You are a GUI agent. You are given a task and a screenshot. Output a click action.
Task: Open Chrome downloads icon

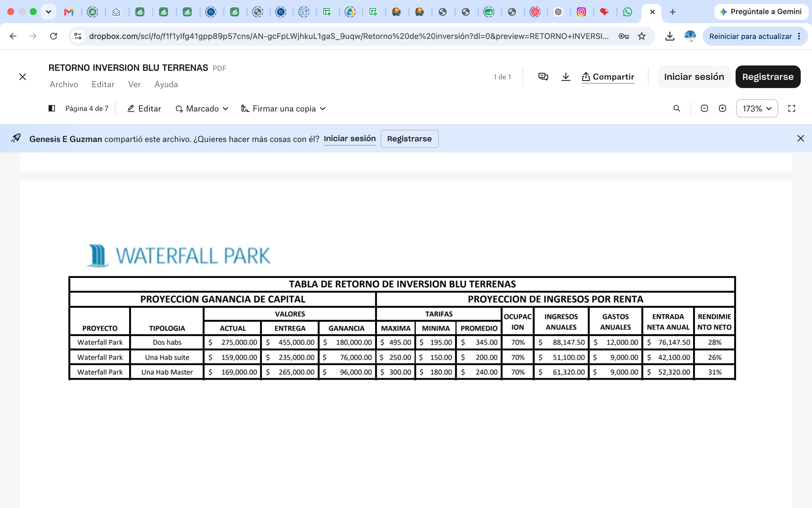(x=670, y=36)
